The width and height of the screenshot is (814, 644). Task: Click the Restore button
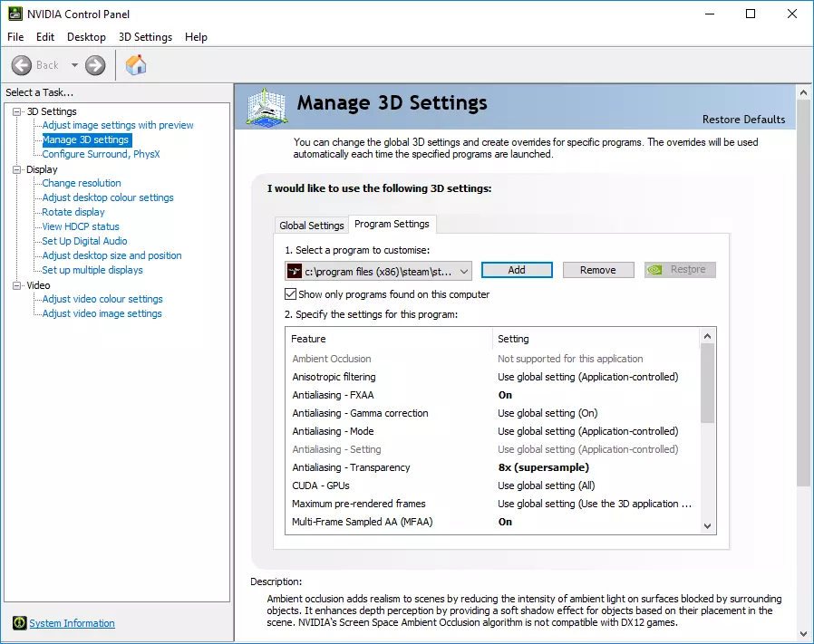680,270
